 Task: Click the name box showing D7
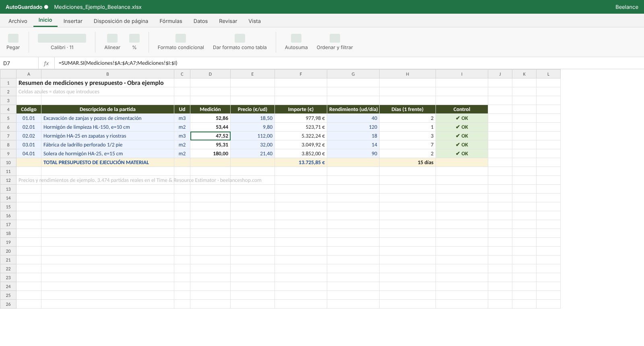click(x=19, y=63)
